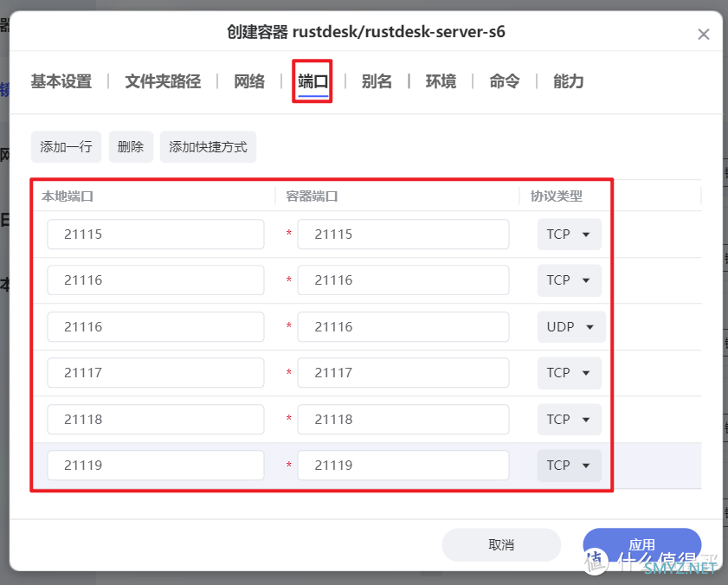Image resolution: width=728 pixels, height=585 pixels.
Task: Edit the local port 21115 field
Action: pyautogui.click(x=156, y=234)
